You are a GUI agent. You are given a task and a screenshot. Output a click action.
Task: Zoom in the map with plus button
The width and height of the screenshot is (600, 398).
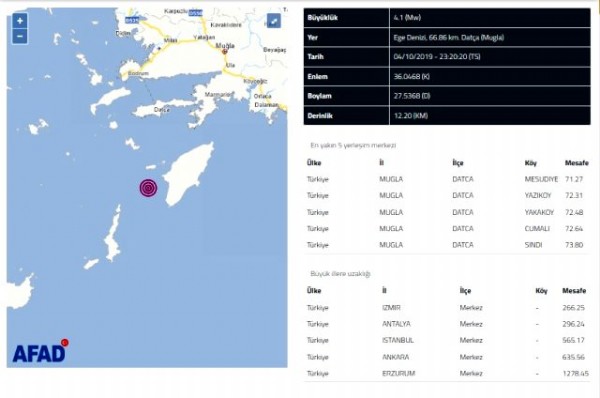click(20, 21)
